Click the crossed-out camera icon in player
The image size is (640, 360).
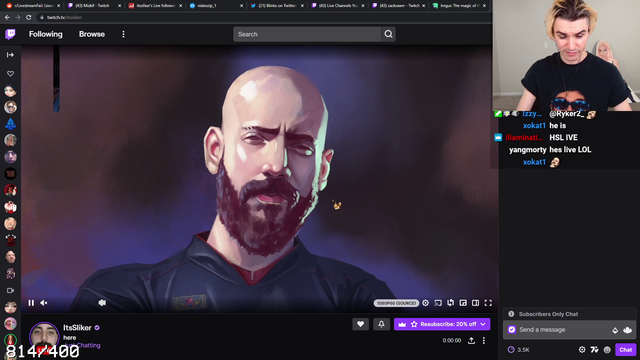click(102, 303)
